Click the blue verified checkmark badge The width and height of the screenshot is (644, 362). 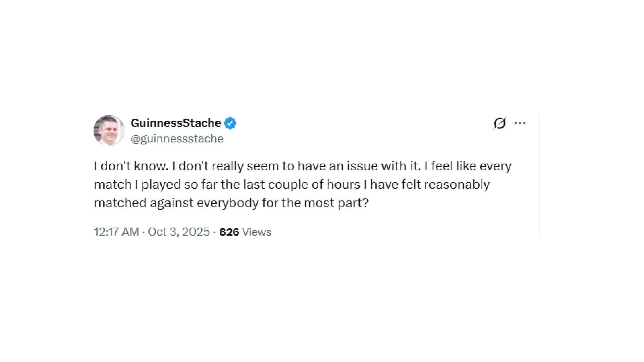tap(230, 123)
